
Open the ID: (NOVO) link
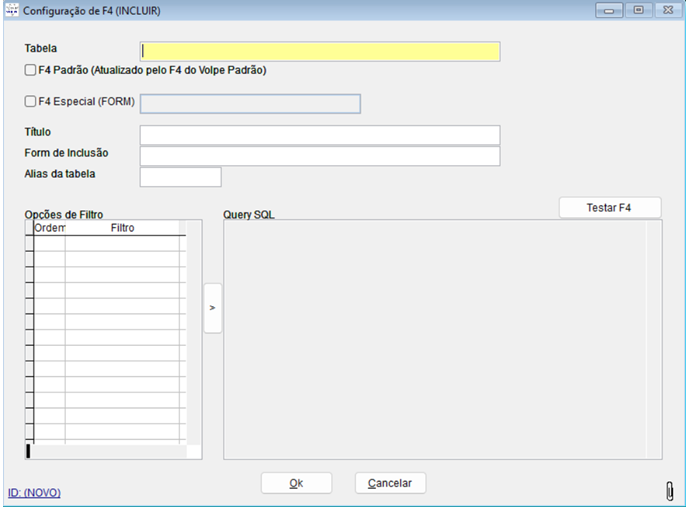click(x=34, y=493)
